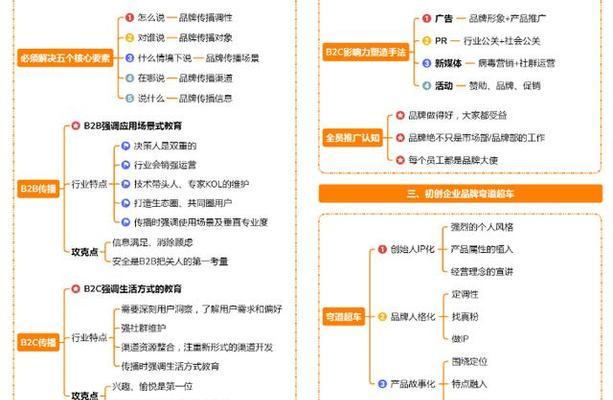Screen dimensions: 613x400
Task: Click the star icon beside 每个员工都是品牌大使
Action: coord(400,160)
